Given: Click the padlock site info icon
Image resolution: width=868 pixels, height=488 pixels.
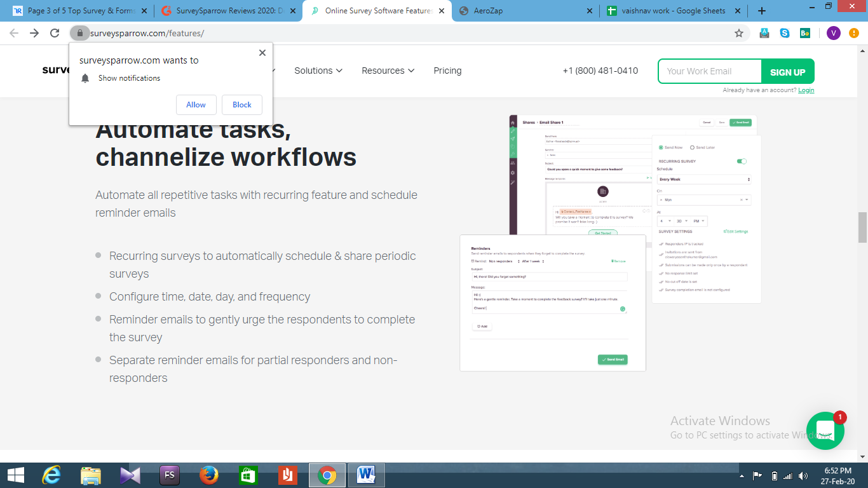Looking at the screenshot, I should [x=79, y=33].
